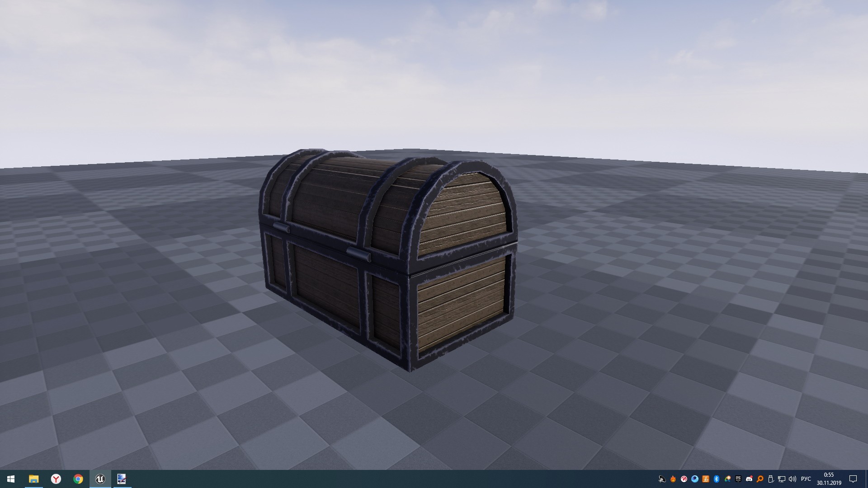Screen dimensions: 868x488
Task: Open the calendar by clicking the clock
Action: click(x=830, y=475)
